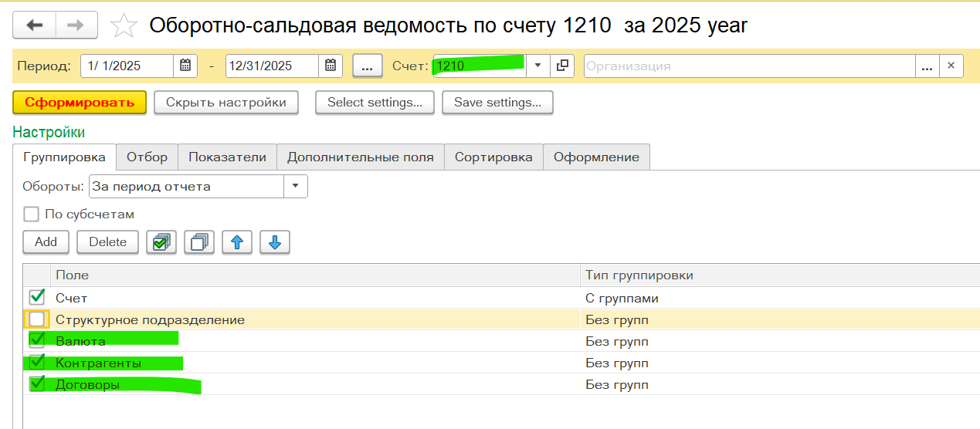The width and height of the screenshot is (980, 429).
Task: Select the Структурное подразделение field row
Action: 315,319
